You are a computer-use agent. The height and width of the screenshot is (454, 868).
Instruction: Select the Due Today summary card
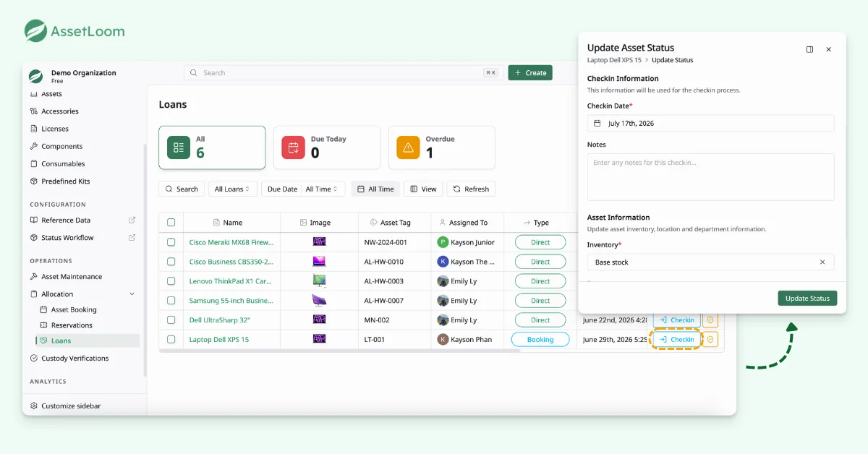327,147
